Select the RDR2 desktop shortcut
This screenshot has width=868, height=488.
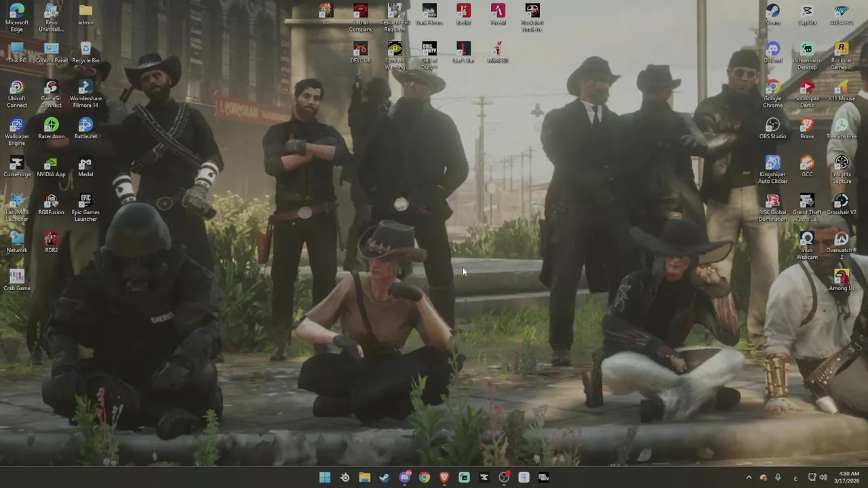[x=51, y=243]
